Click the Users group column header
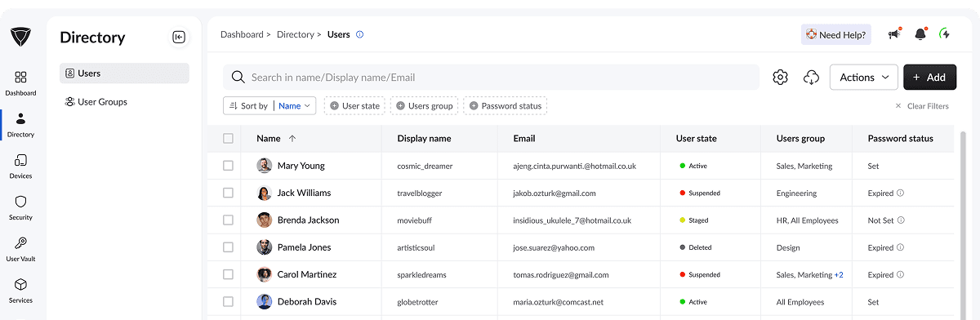Screen dimensions: 980x320 coord(800,139)
